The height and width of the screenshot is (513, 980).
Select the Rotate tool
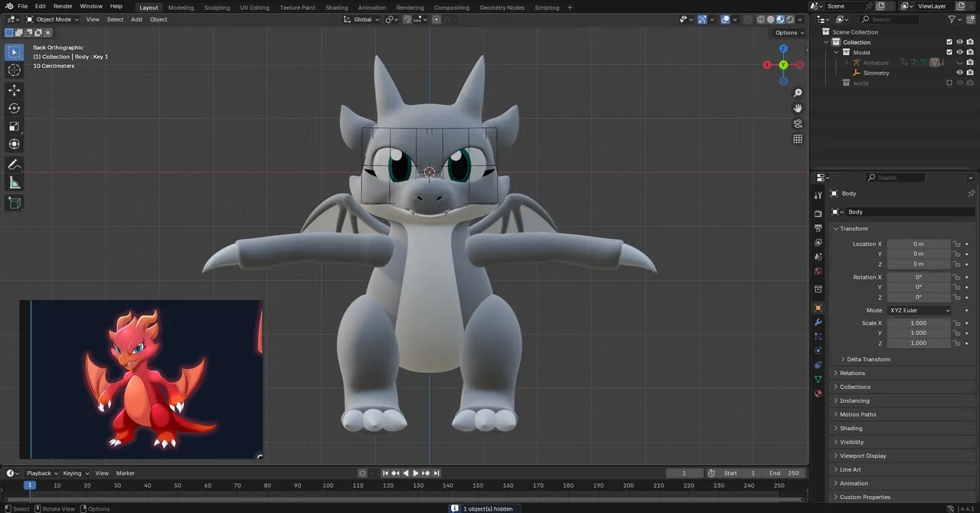(x=14, y=108)
